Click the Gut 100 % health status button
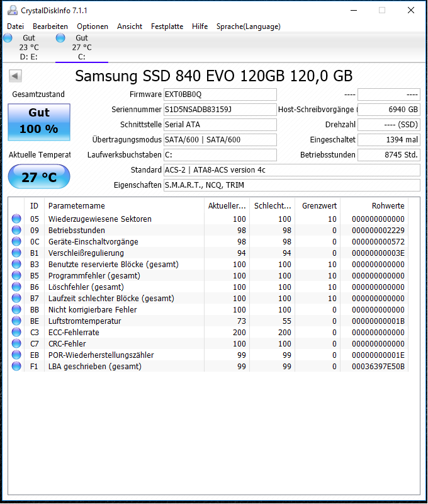 [x=39, y=122]
